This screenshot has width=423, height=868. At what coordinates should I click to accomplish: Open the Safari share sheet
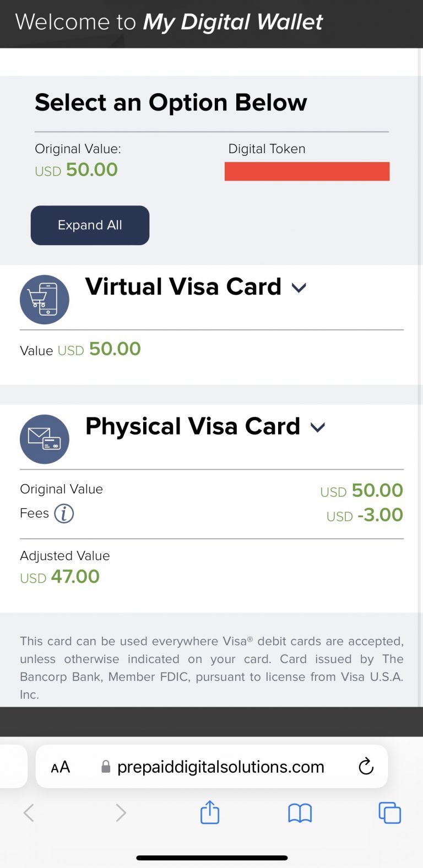209,812
